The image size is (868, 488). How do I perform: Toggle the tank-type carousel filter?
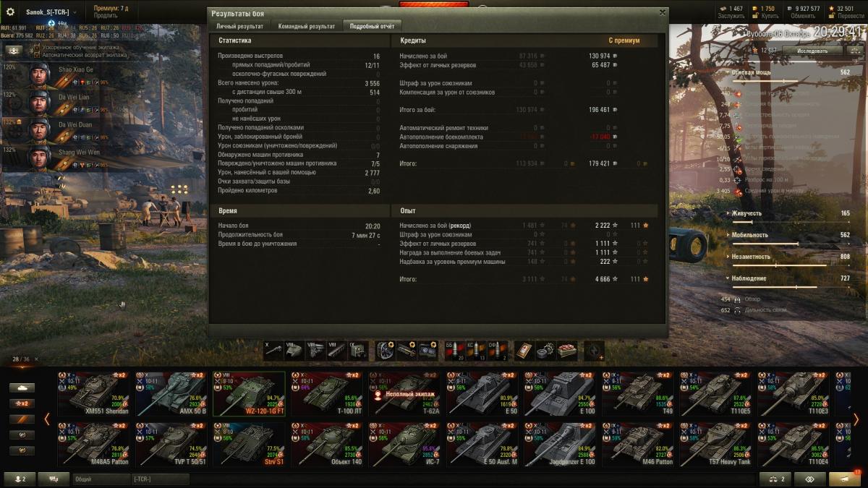pyautogui.click(x=22, y=388)
